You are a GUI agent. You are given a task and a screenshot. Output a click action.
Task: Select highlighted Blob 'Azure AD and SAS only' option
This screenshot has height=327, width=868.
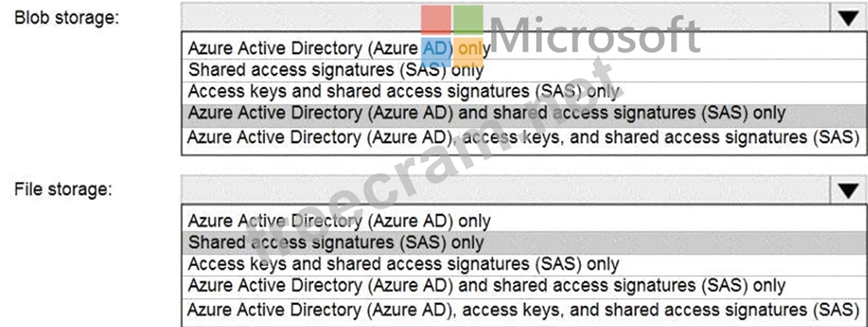click(x=486, y=114)
